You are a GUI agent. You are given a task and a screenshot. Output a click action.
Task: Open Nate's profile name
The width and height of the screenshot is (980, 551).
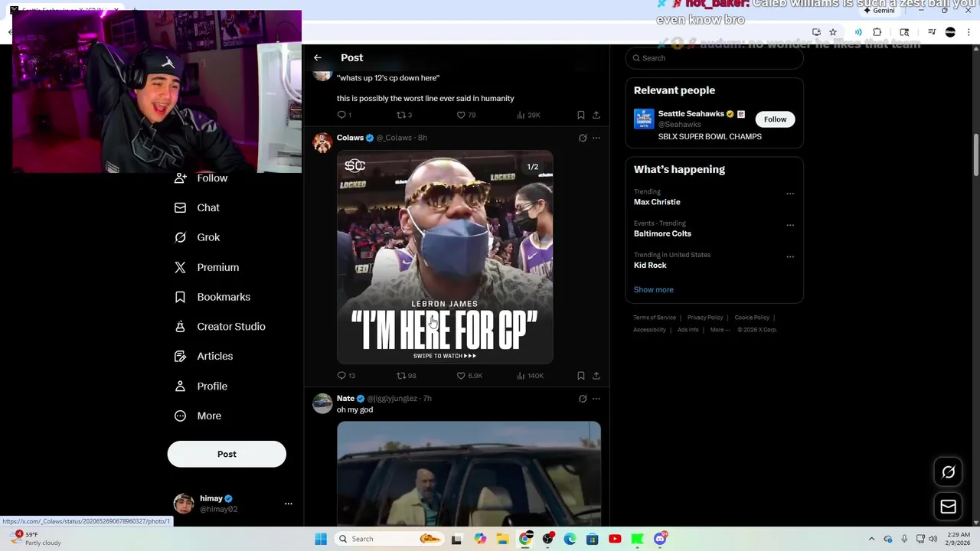pyautogui.click(x=345, y=399)
